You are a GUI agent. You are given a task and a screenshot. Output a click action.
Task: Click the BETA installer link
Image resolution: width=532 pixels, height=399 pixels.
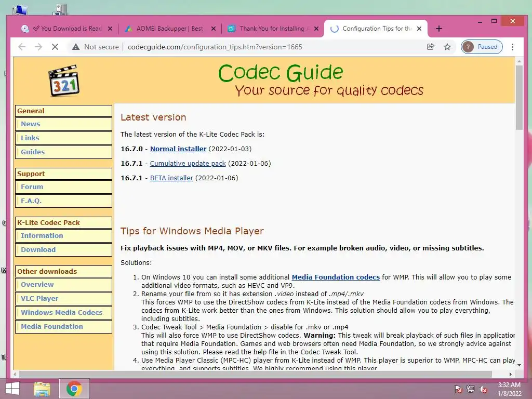click(x=171, y=178)
